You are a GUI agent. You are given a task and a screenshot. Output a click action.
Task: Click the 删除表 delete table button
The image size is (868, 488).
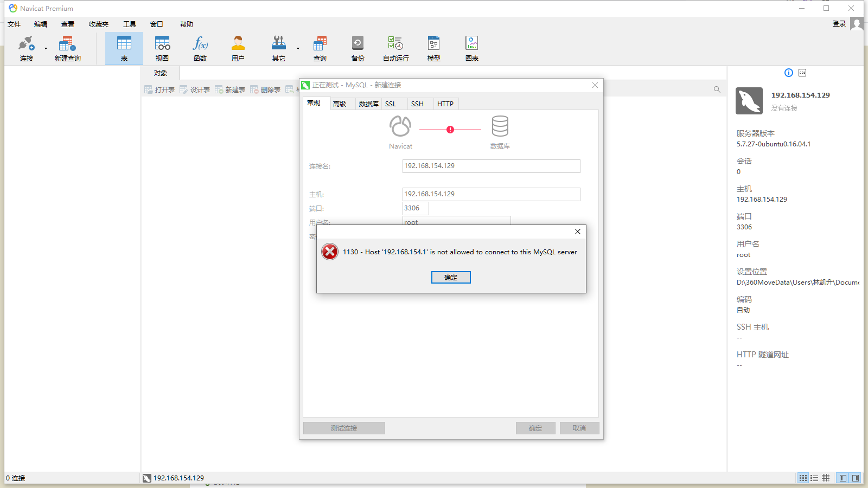[x=265, y=90]
